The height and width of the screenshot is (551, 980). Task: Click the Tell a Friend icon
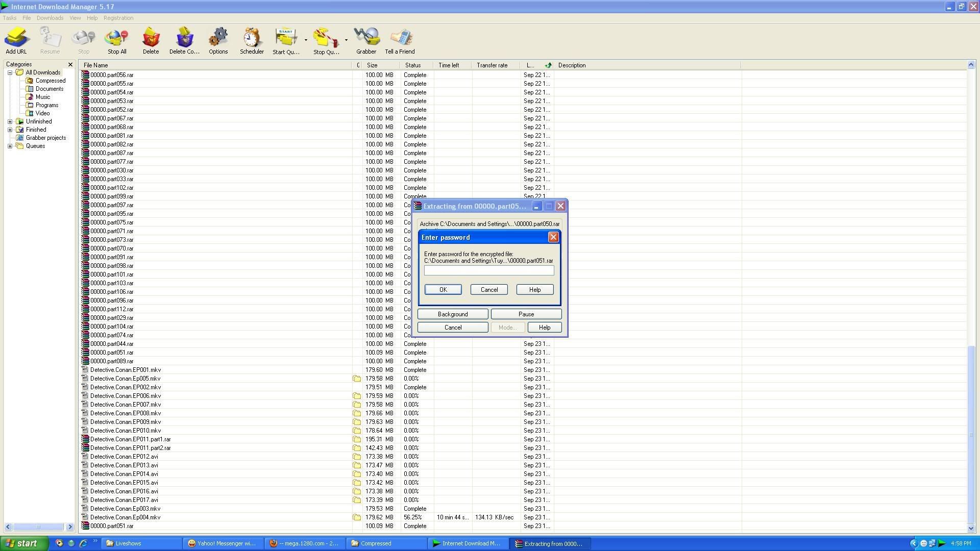tap(400, 41)
